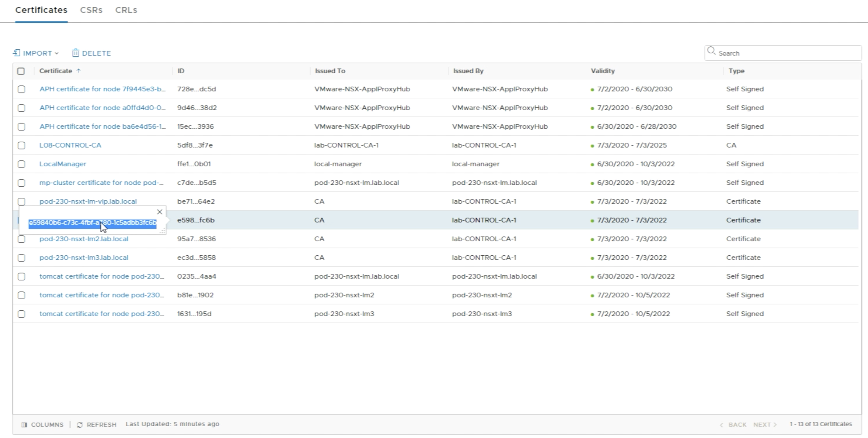Image resolution: width=868 pixels, height=438 pixels.
Task: Check the L08-CONTROL-CA row checkbox
Action: [21, 145]
